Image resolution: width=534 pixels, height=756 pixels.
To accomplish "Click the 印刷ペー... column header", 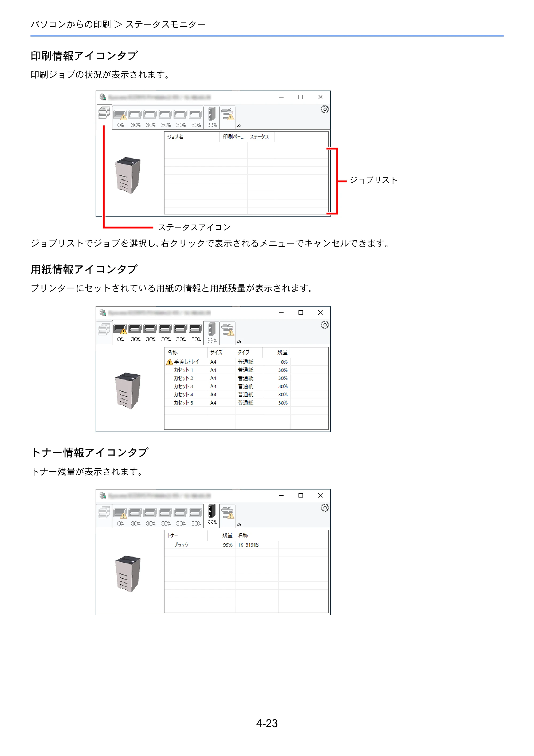I will (233, 137).
